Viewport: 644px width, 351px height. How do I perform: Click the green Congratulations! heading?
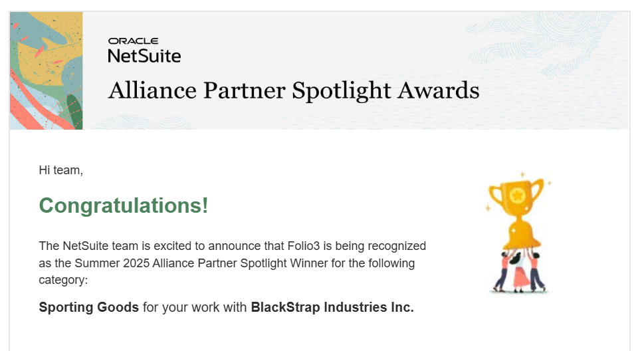(124, 205)
